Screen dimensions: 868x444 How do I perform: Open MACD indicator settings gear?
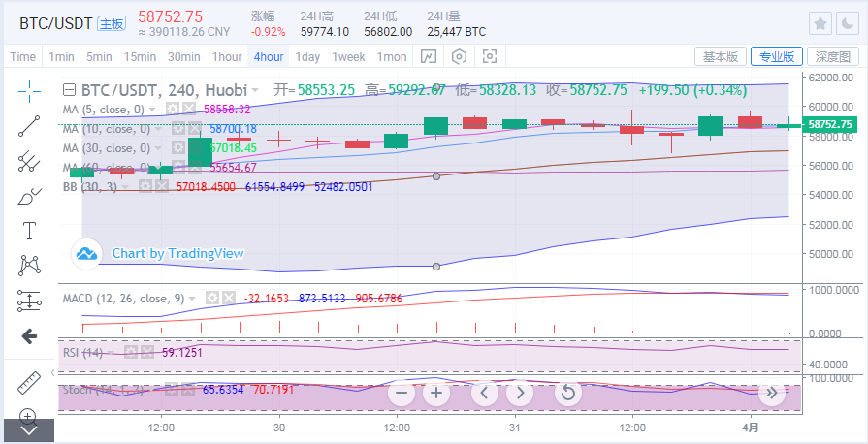[211, 299]
